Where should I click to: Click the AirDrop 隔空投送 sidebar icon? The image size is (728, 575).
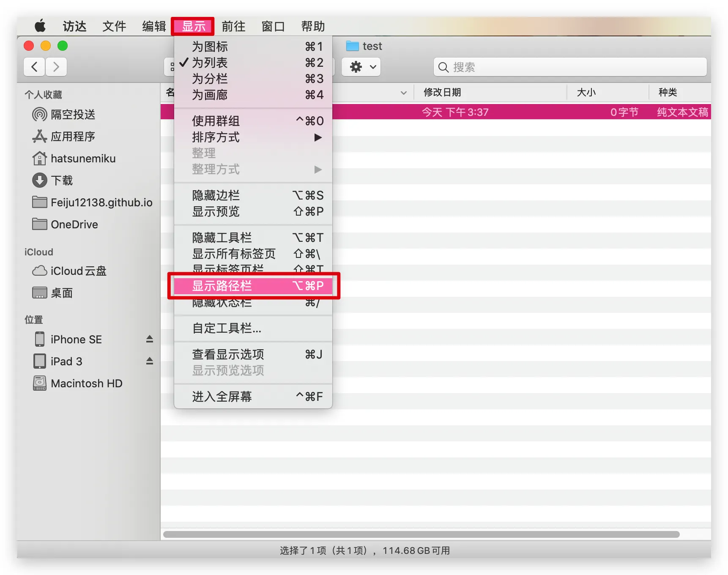click(x=39, y=115)
